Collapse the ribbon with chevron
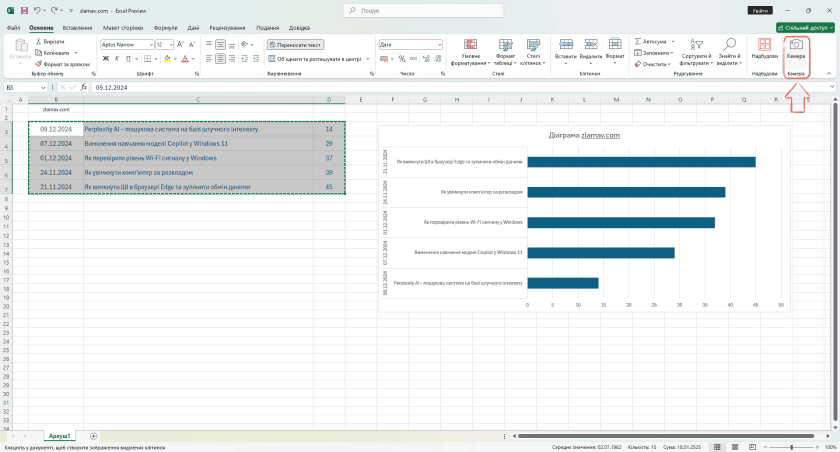Image resolution: width=840 pixels, height=452 pixels. click(829, 73)
